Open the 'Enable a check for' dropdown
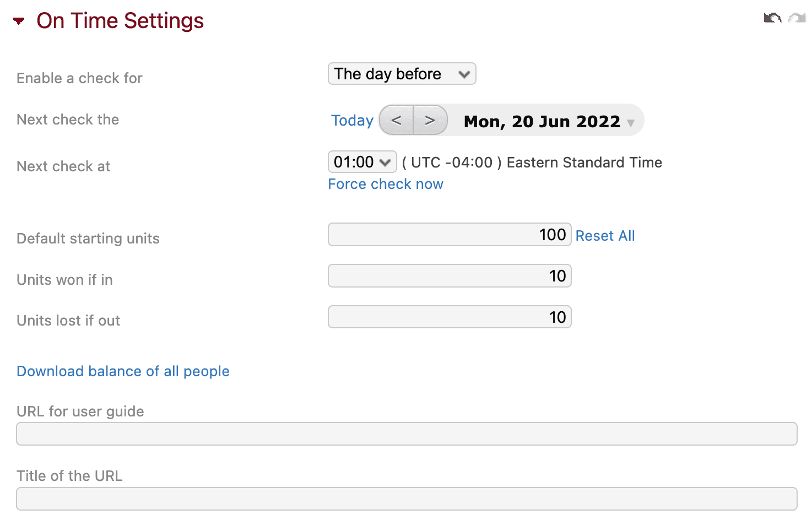Viewport: 812px width, 531px height. tap(402, 73)
